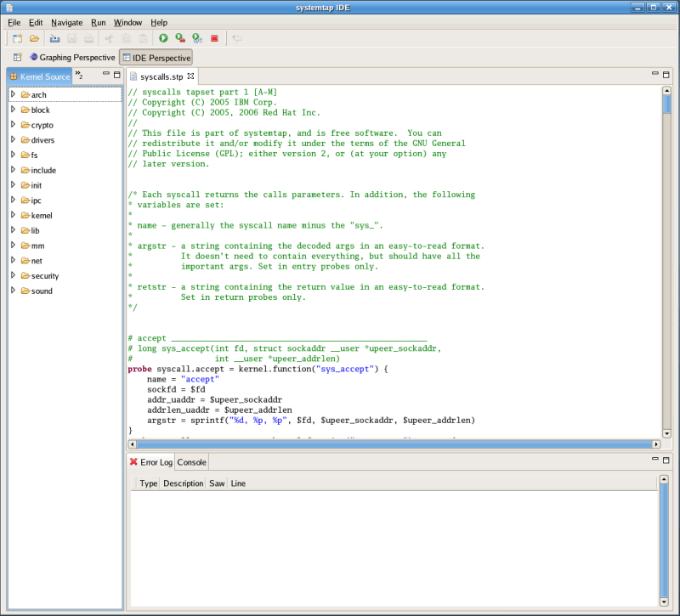Click the editor horizontal scrollbar

coord(391,444)
